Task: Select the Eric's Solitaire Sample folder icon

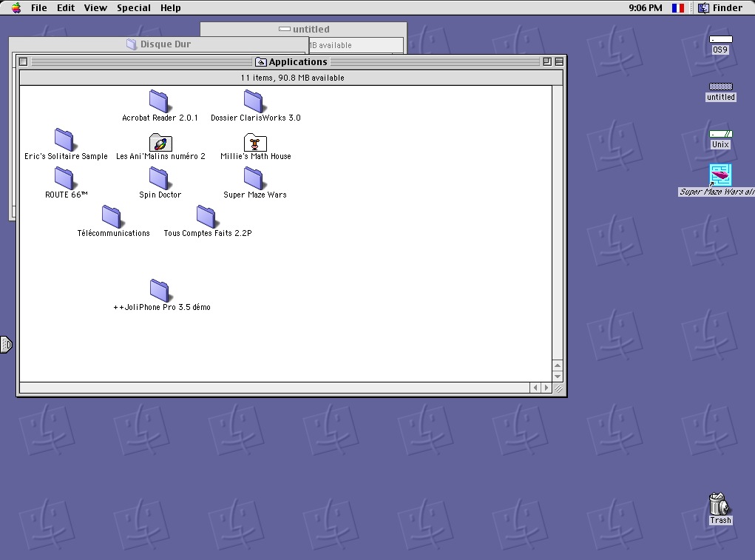Action: click(x=64, y=140)
